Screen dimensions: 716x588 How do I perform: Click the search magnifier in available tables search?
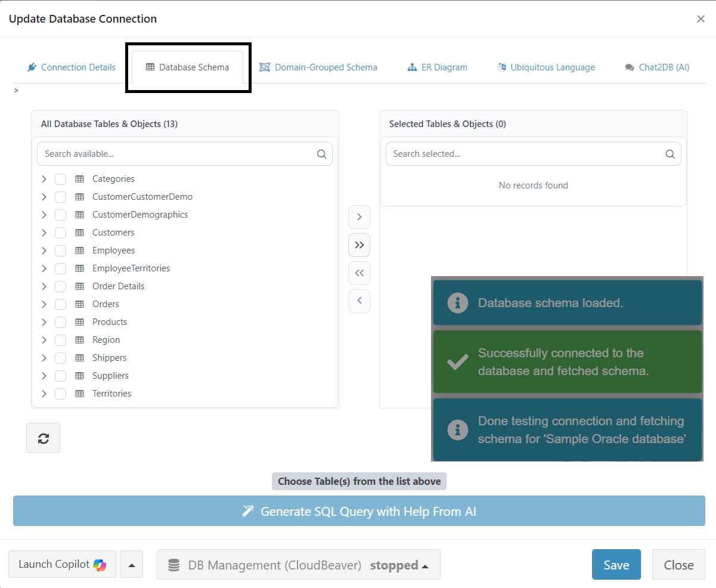click(x=321, y=154)
